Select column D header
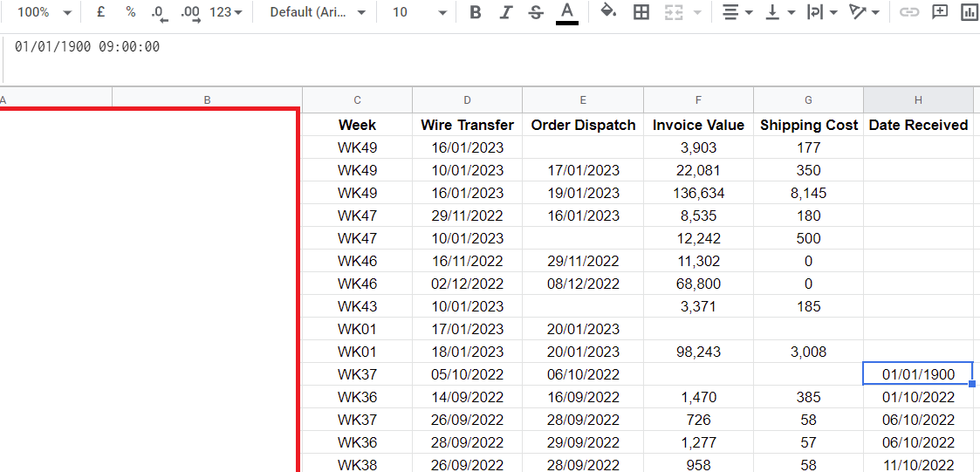Screen dimensions: 980x472 [x=468, y=100]
